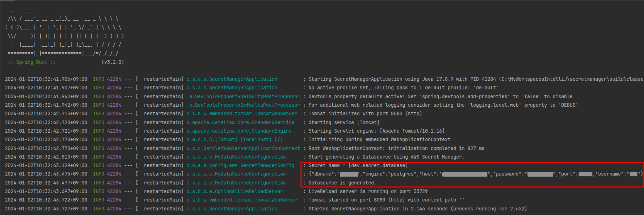Click logger o.apache.catalina.core.StandardService

click(x=240, y=123)
